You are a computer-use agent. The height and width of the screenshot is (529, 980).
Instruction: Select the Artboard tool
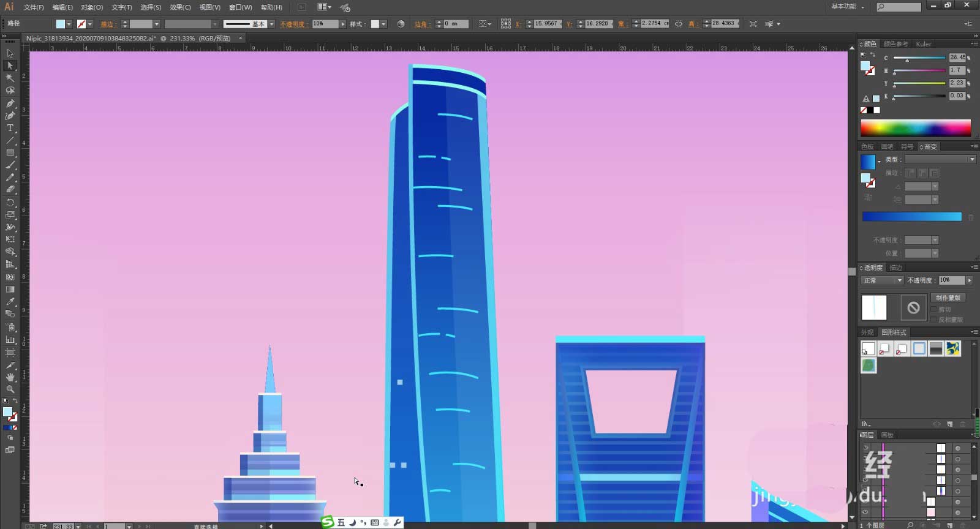click(10, 352)
